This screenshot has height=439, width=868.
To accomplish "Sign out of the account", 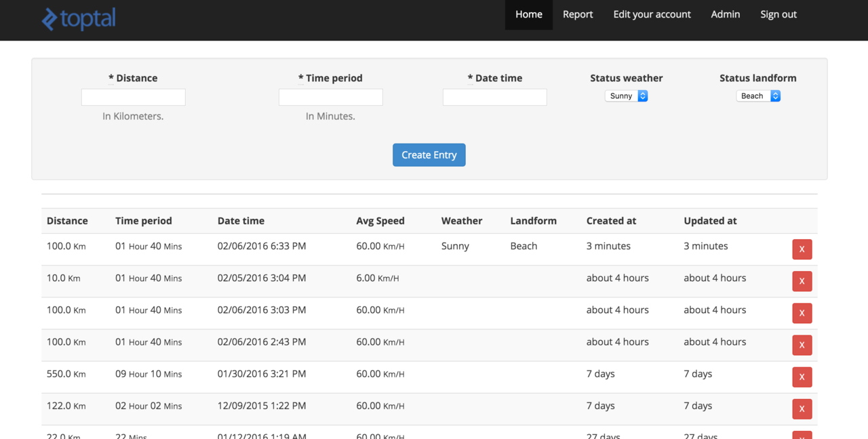I will tap(778, 14).
